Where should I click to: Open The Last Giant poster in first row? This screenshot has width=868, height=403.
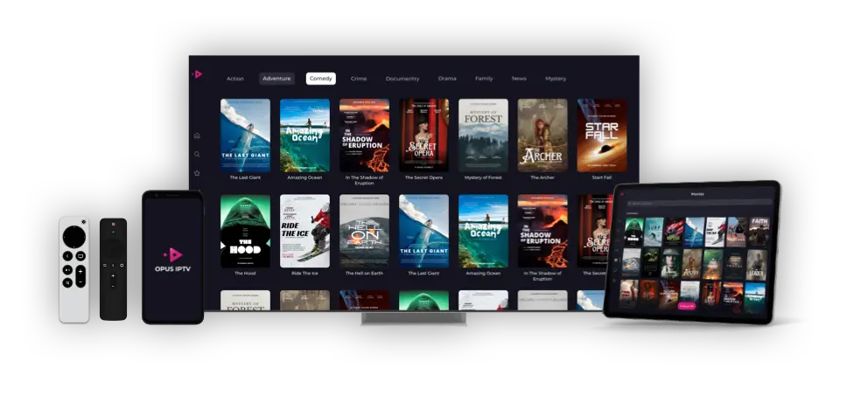coord(245,135)
